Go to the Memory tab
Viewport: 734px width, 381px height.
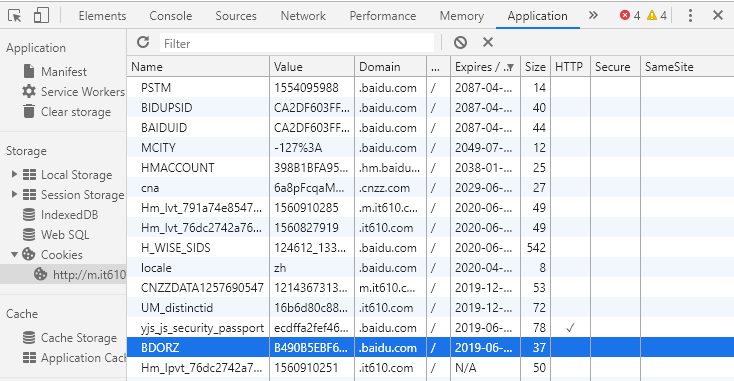click(x=462, y=15)
